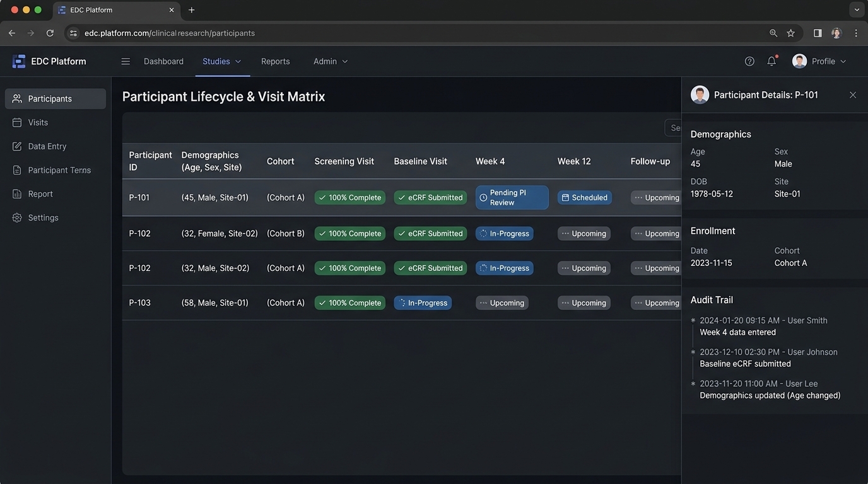Open the notifications bell

[771, 61]
